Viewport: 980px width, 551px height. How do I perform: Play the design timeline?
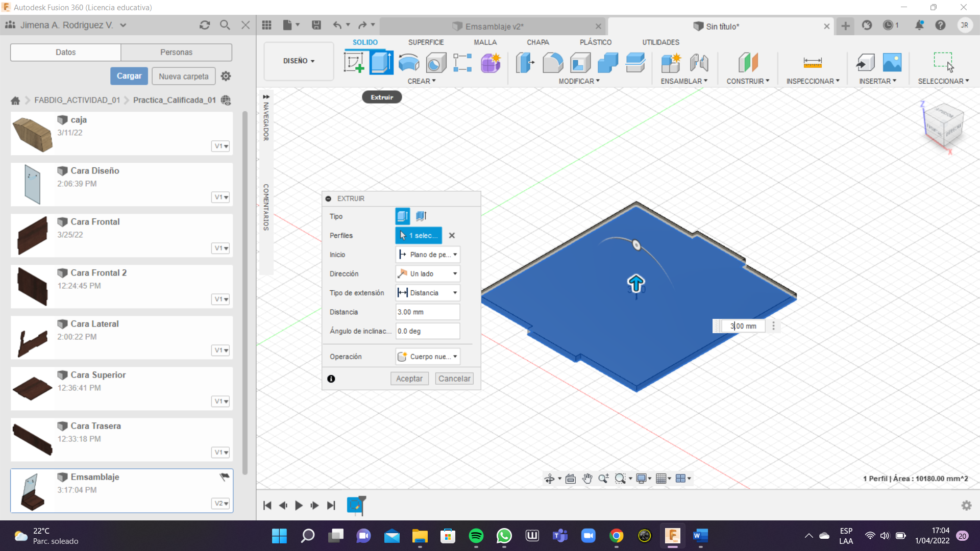299,505
